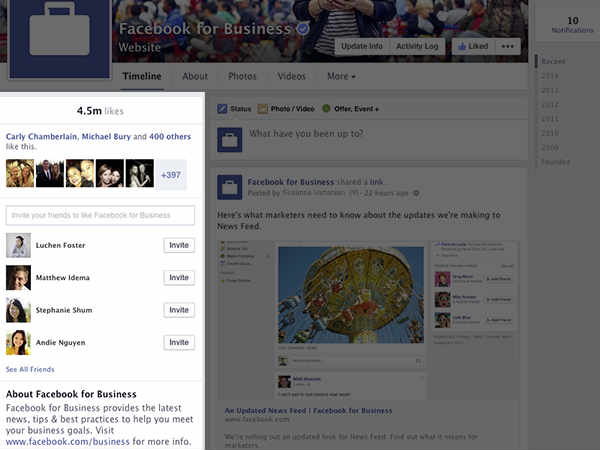Click the fifth black-and-white friend photo
600x450 pixels.
[140, 173]
